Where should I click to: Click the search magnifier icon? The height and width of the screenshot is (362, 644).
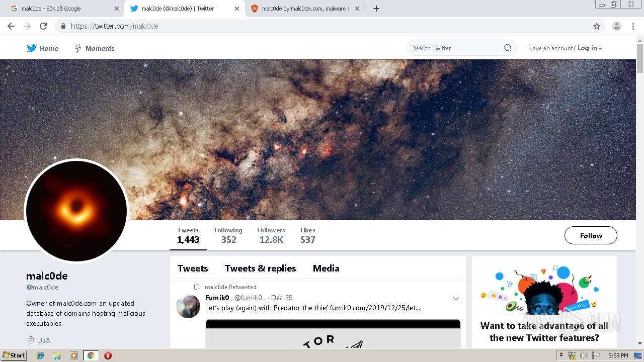(507, 48)
